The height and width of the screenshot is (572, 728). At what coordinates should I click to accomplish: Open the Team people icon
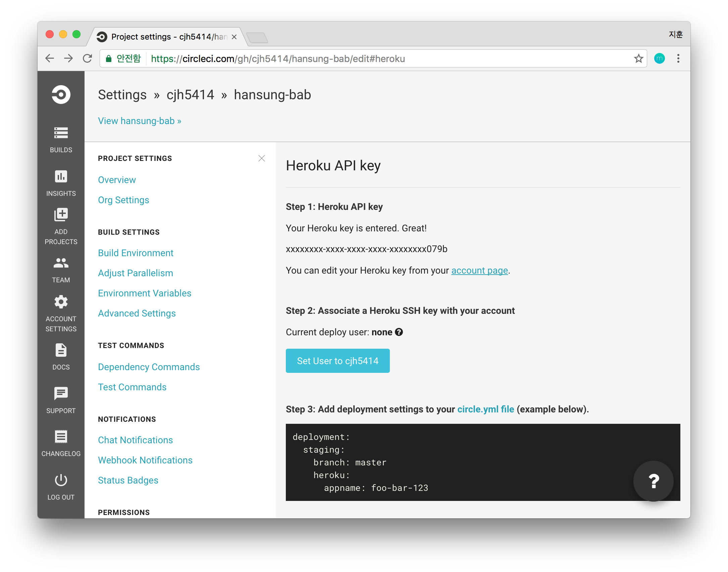pyautogui.click(x=61, y=263)
